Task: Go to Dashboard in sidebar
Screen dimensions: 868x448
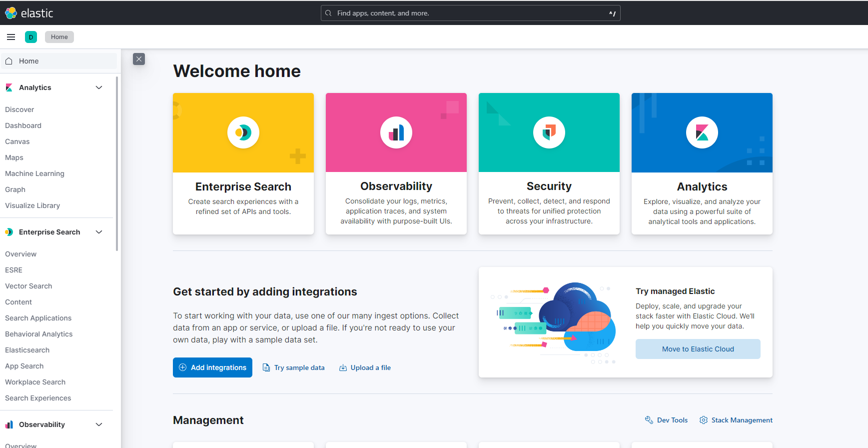Action: [x=23, y=125]
